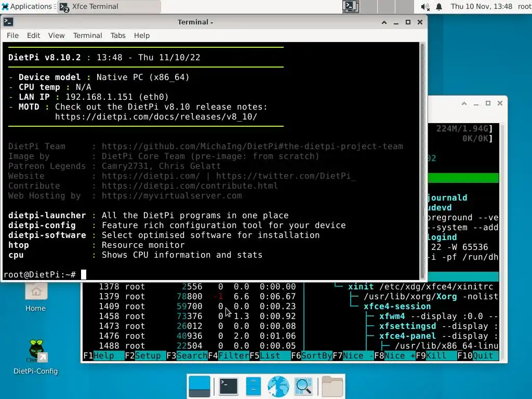Click the dietpi-launcher command text
Image resolution: width=532 pixels, height=399 pixels.
(x=47, y=216)
